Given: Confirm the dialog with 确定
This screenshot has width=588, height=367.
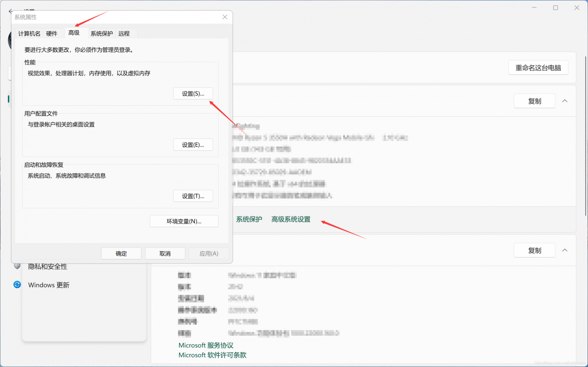Looking at the screenshot, I should 121,253.
